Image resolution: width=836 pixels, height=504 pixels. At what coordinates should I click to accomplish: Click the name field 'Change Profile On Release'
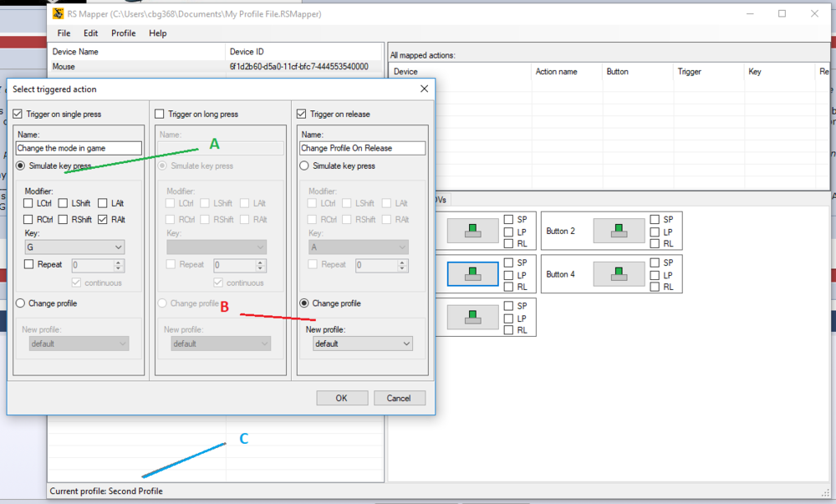pos(363,148)
